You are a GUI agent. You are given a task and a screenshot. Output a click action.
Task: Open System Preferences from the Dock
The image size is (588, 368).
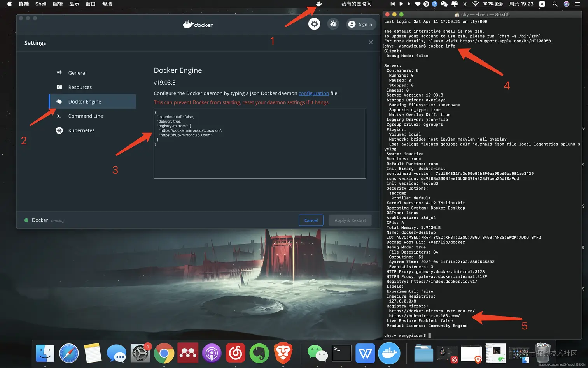pos(140,354)
